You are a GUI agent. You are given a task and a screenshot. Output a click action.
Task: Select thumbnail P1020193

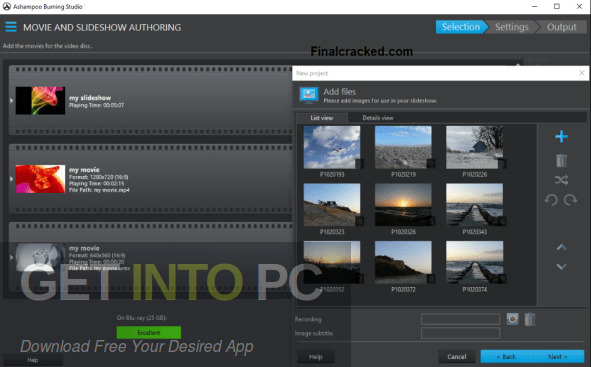pyautogui.click(x=332, y=147)
